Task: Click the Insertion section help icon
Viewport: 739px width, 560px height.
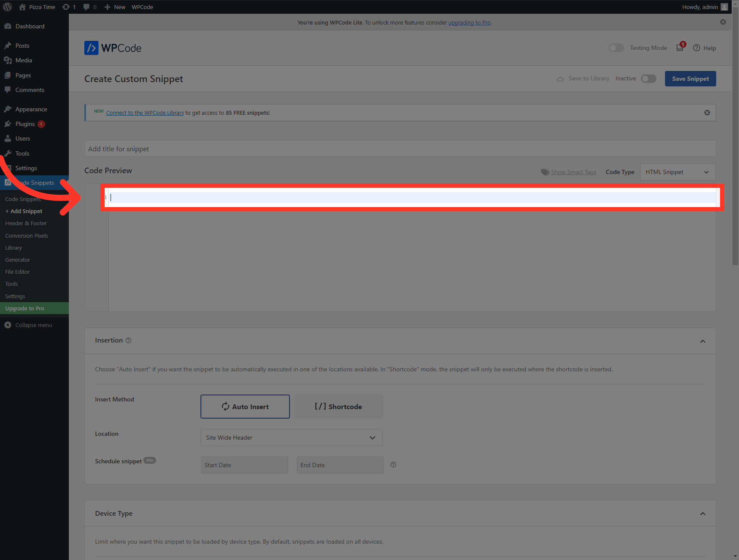Action: (128, 340)
